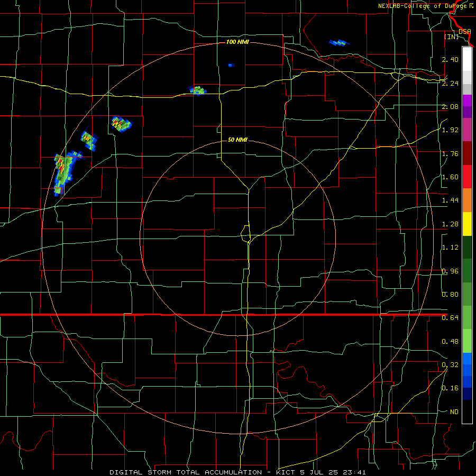Click the 0.16 legend value

(x=450, y=388)
